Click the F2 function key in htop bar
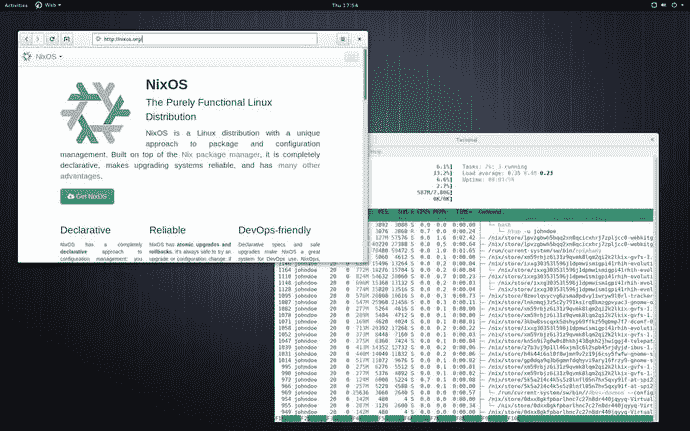This screenshot has height=431, width=690. pyautogui.click(x=313, y=418)
